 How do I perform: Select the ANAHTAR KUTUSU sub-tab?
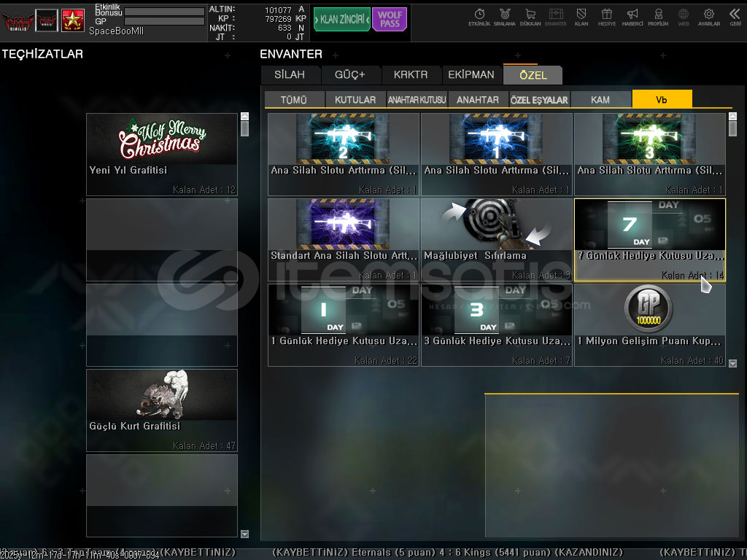click(x=417, y=100)
